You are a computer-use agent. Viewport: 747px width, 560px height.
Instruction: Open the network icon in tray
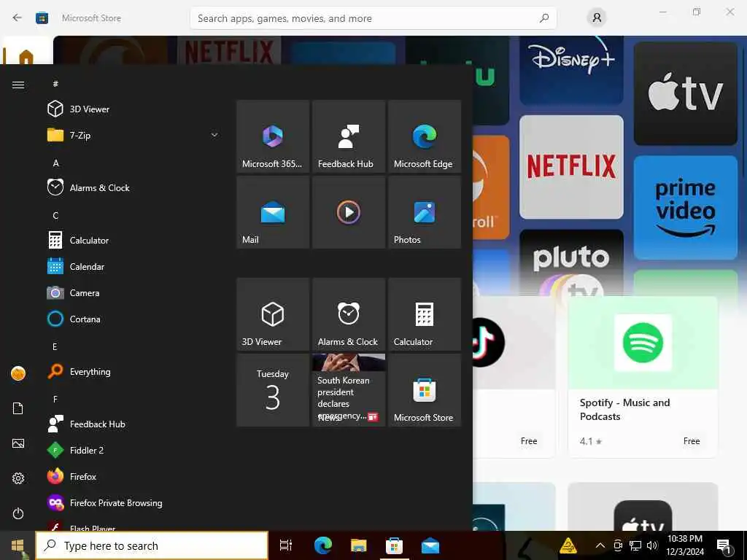[x=635, y=545]
